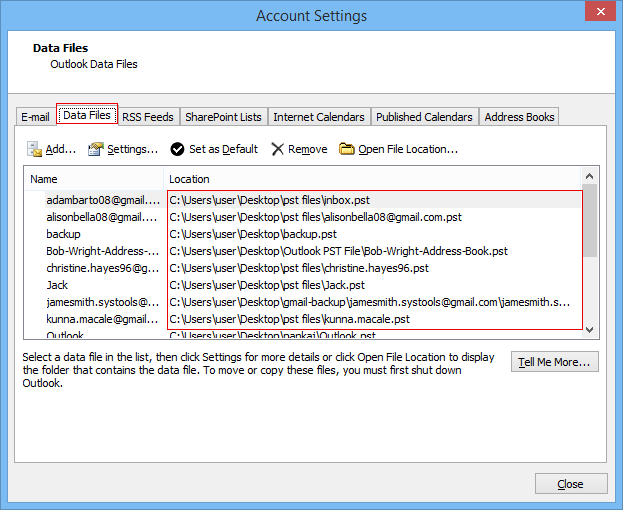Image resolution: width=623 pixels, height=510 pixels.
Task: Click the Bob-Wright-Address-Book.pst location path
Action: tap(339, 251)
